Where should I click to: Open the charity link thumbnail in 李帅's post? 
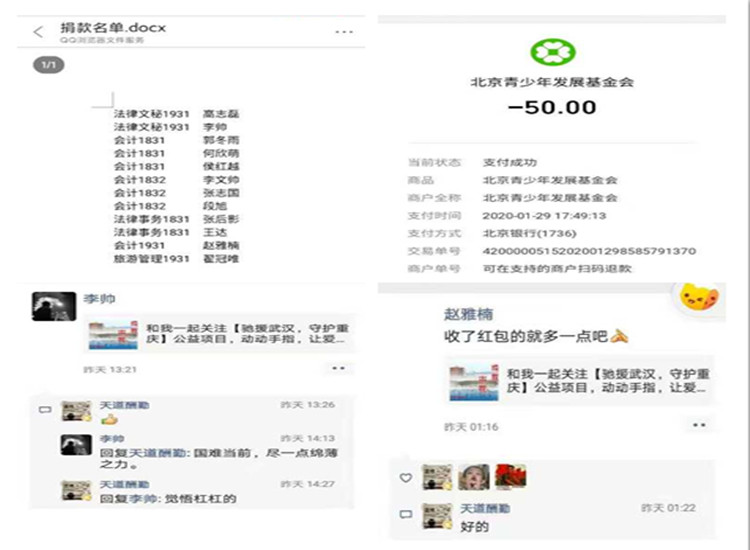(113, 335)
